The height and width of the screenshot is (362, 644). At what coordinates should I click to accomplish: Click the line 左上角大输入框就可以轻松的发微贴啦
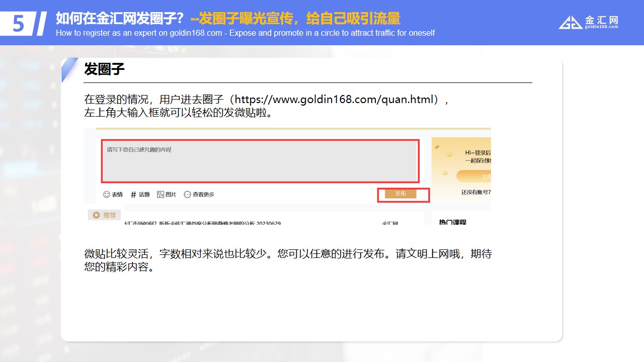tap(179, 113)
